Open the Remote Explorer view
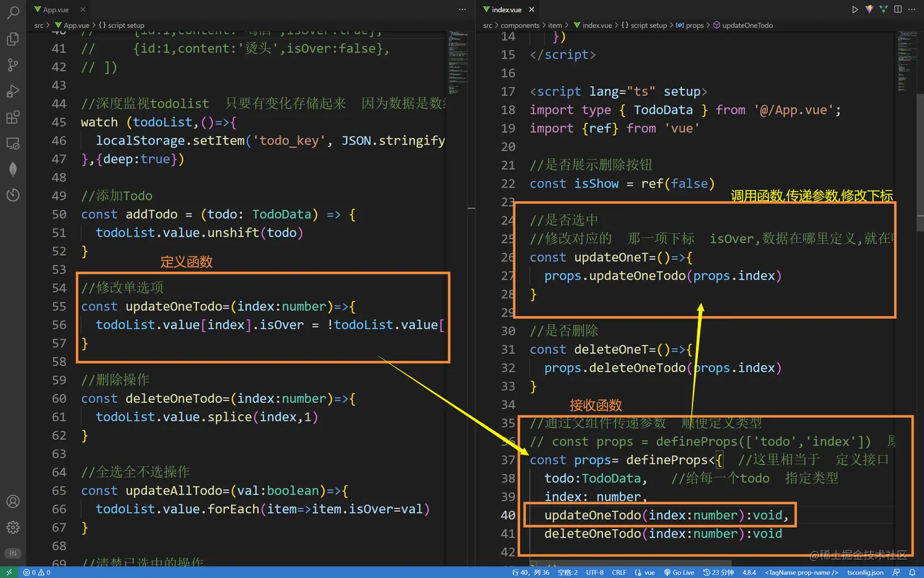Screen dimensions: 924x578 tap(13, 144)
